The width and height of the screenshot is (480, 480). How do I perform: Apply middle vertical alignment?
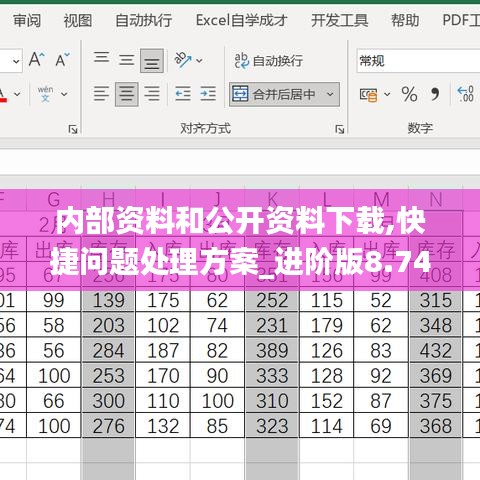[x=127, y=61]
